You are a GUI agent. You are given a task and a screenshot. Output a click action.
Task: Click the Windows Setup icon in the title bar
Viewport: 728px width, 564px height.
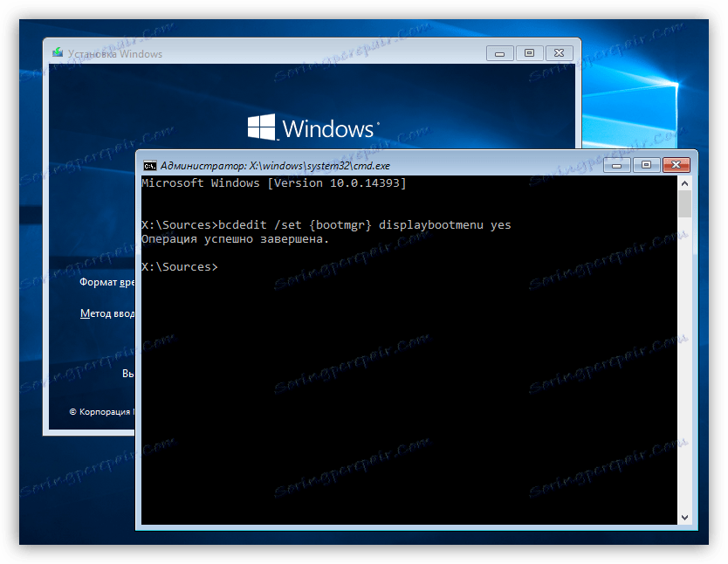click(58, 52)
